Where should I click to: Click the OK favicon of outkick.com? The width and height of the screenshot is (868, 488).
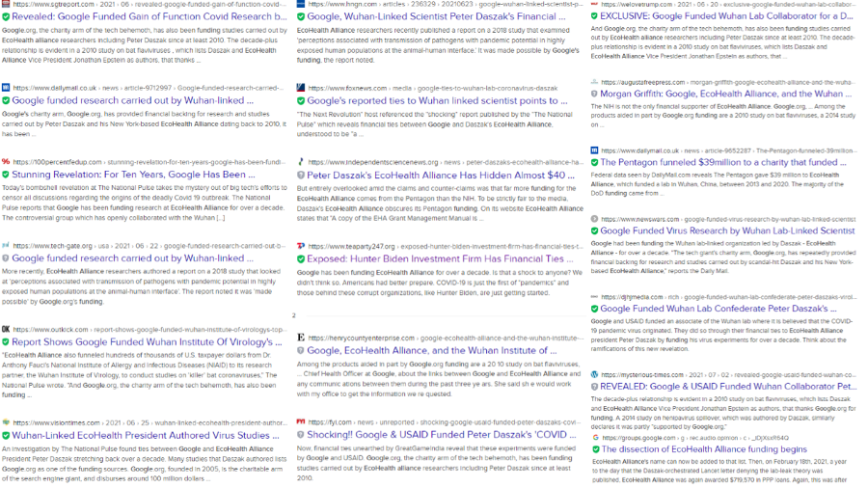(6, 329)
